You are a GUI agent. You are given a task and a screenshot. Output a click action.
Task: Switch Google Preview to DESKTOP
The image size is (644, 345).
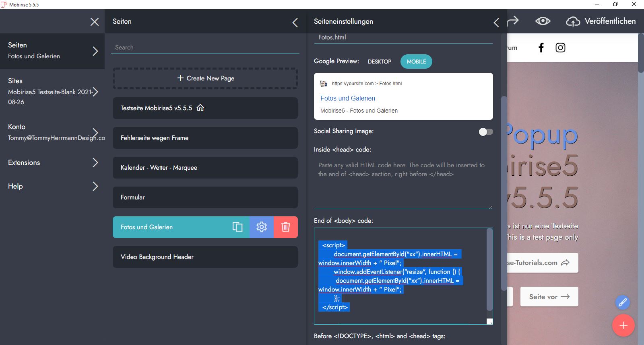point(379,62)
